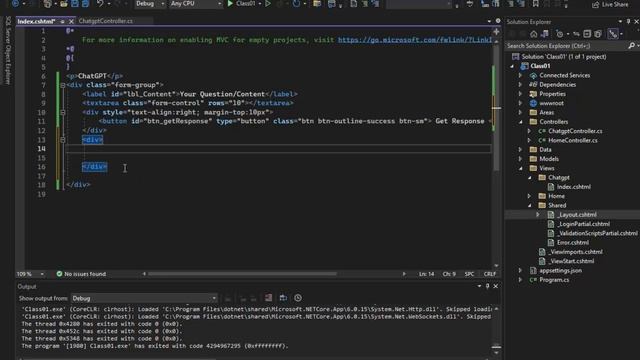Collapse the div style block on line 10

[x=62, y=112]
